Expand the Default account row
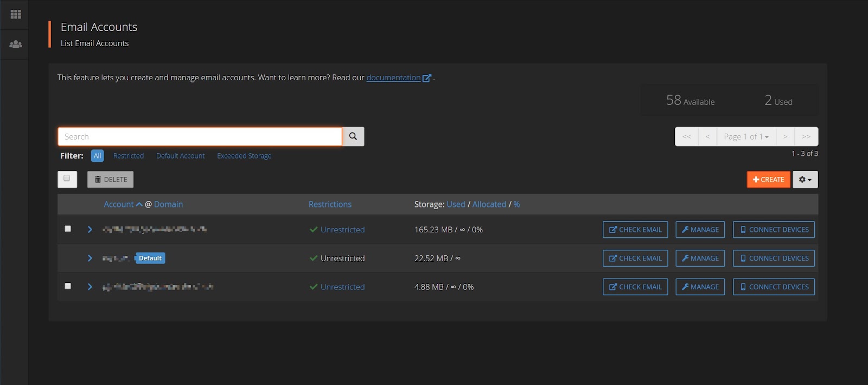This screenshot has width=868, height=385. coord(90,258)
